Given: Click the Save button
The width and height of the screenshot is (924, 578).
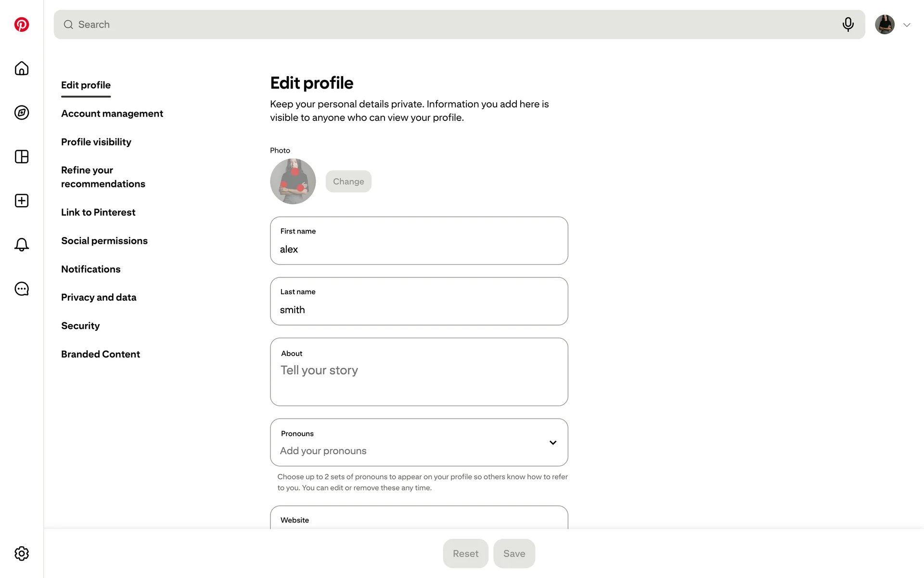Looking at the screenshot, I should point(514,553).
